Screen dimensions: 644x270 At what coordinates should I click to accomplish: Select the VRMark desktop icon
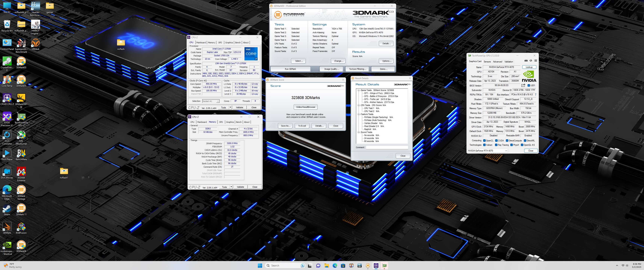pos(35,44)
